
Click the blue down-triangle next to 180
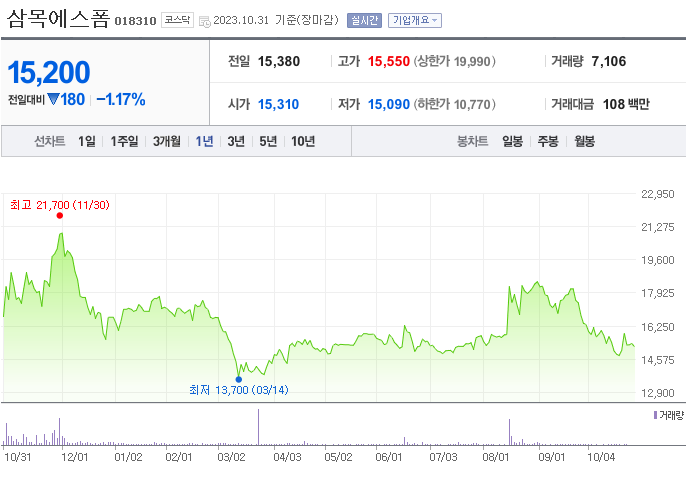(x=53, y=99)
